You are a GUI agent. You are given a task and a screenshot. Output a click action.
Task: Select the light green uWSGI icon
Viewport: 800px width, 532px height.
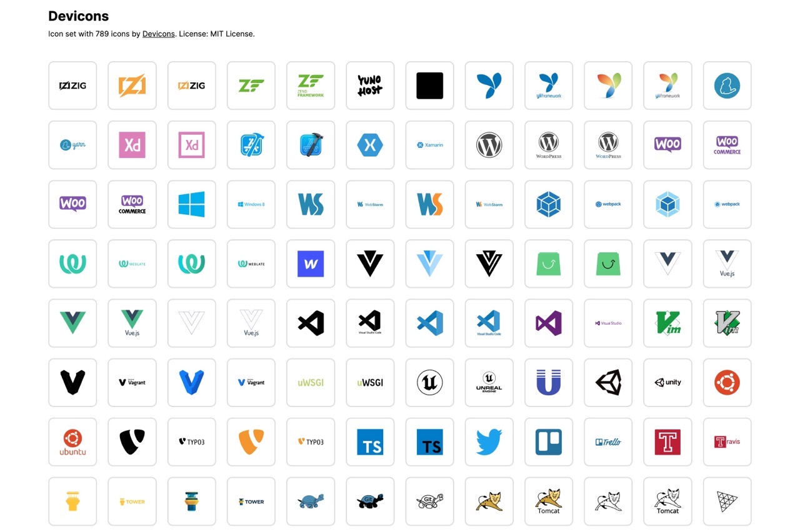pyautogui.click(x=311, y=383)
